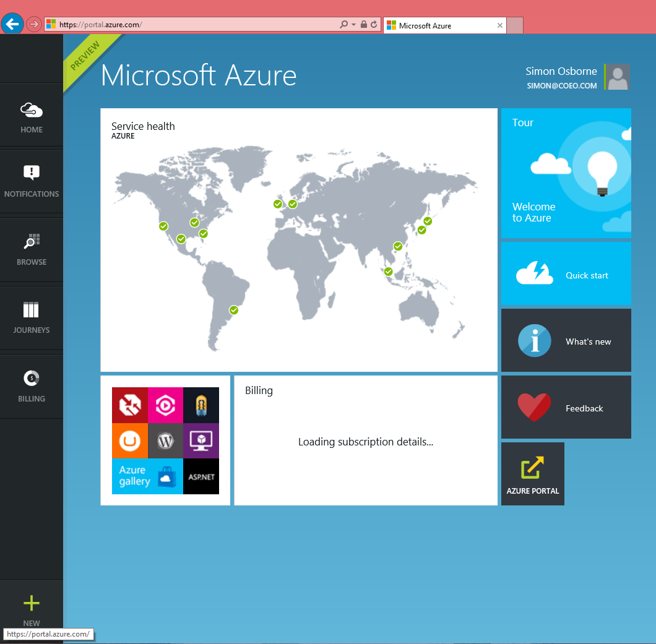Click the purple monitor cube gallery icon

point(201,440)
